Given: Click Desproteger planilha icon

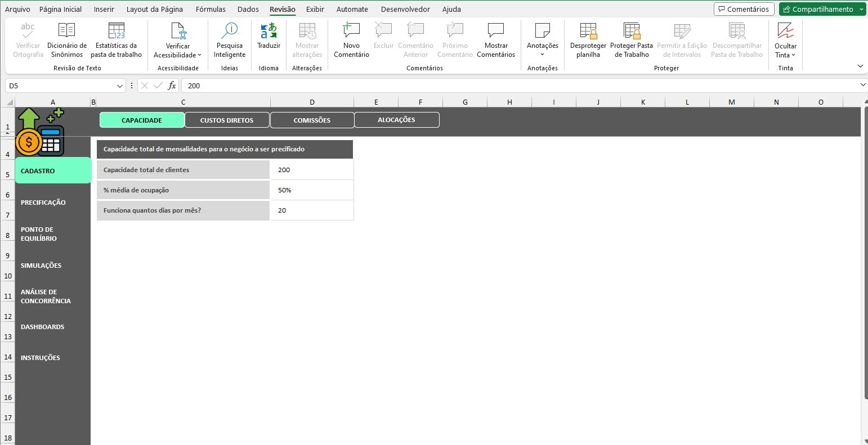Looking at the screenshot, I should click(588, 41).
